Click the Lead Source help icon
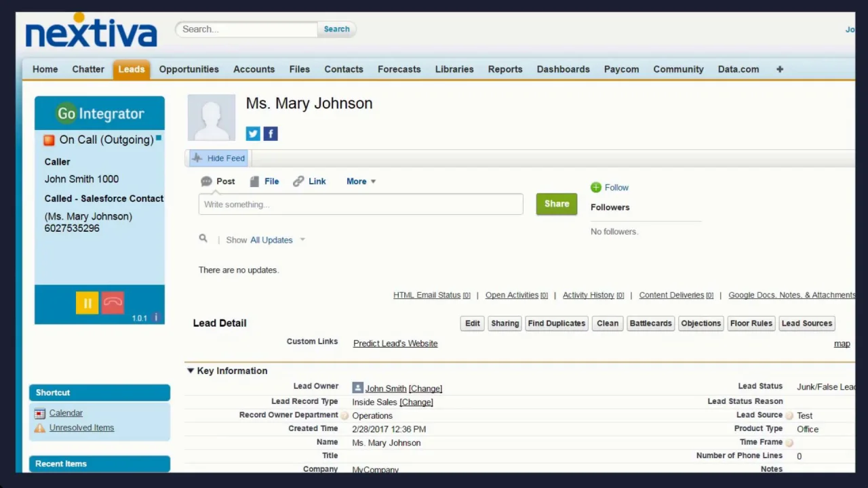 [789, 415]
